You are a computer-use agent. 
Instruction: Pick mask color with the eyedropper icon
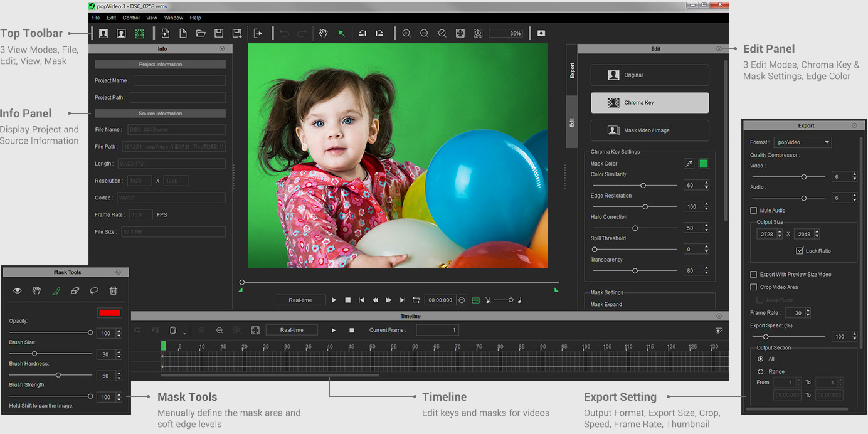click(689, 164)
